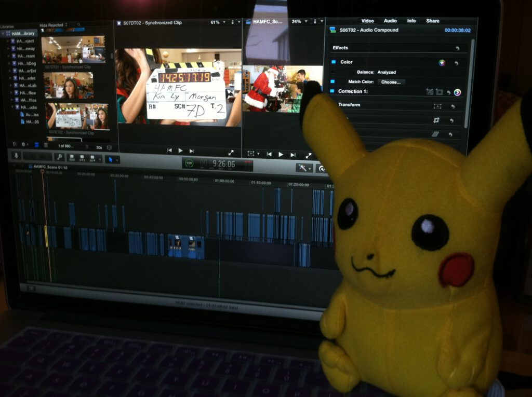Click the color wheel swatch in the Color row
The height and width of the screenshot is (397, 532).
tap(442, 63)
